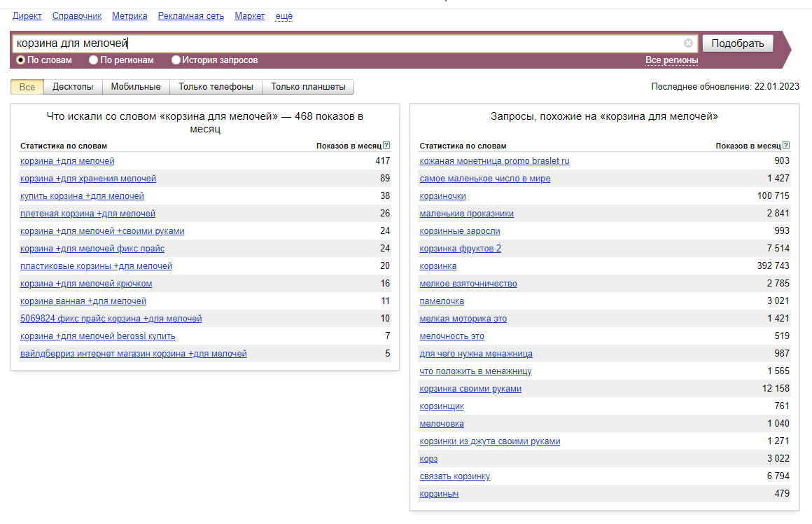Open help icon beside right 'Показов в месяц'

[x=786, y=146]
